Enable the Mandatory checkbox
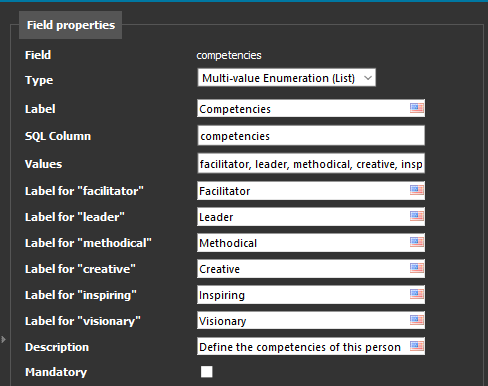Image resolution: width=488 pixels, height=386 pixels. click(x=207, y=372)
